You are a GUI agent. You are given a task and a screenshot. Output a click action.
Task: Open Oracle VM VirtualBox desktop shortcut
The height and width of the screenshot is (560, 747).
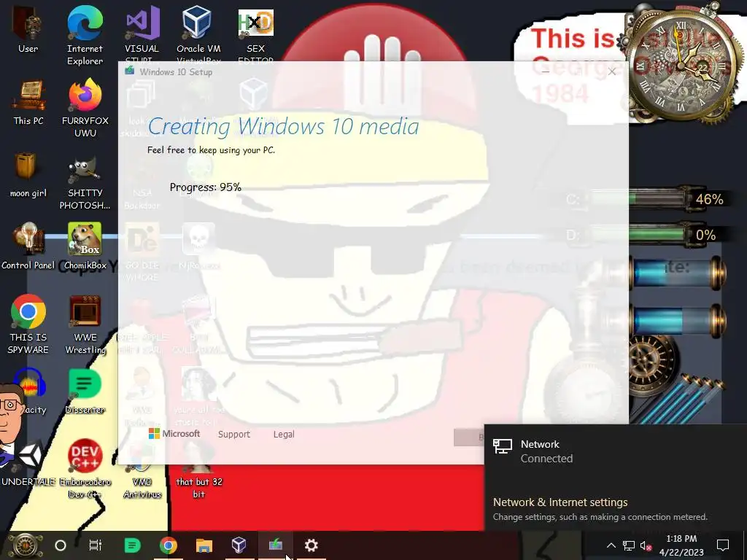coord(198,36)
